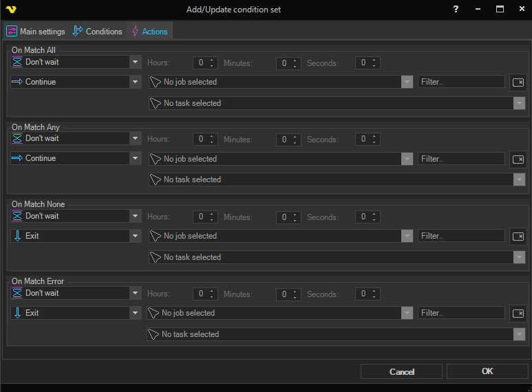Open On Match All wait type dropdown
The width and height of the screenshot is (532, 392).
coord(135,62)
